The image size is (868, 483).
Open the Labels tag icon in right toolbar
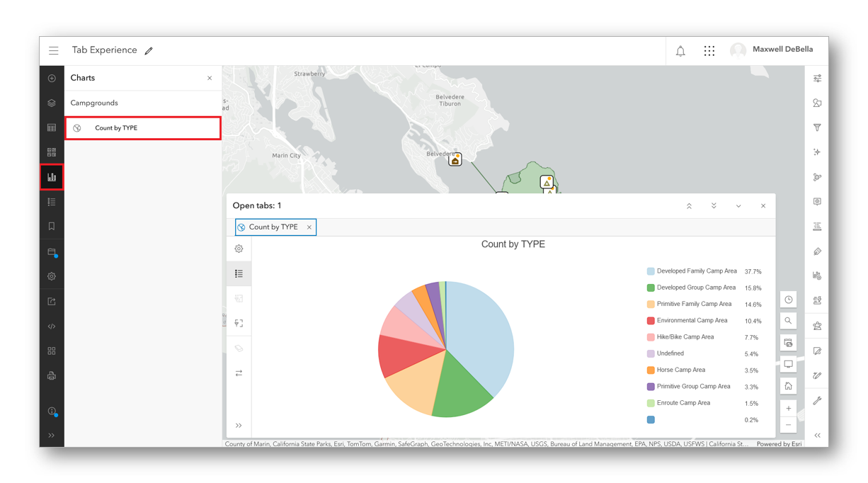pyautogui.click(x=817, y=251)
